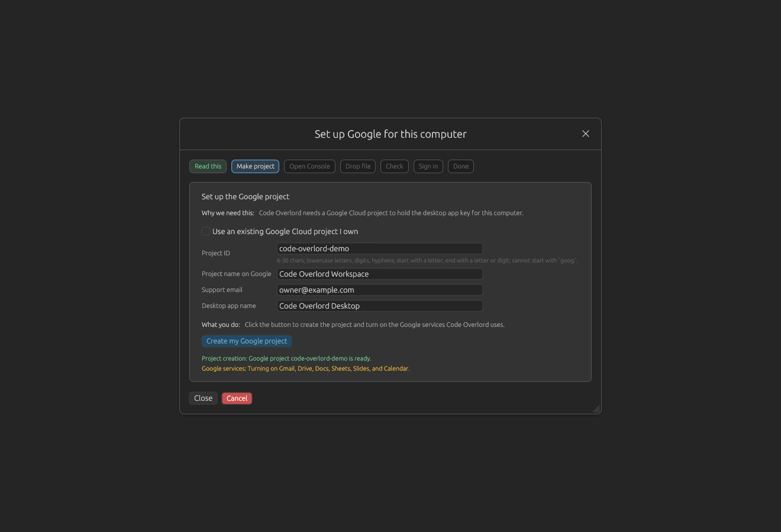
Task: Click the Project name on Google label
Action: click(237, 274)
